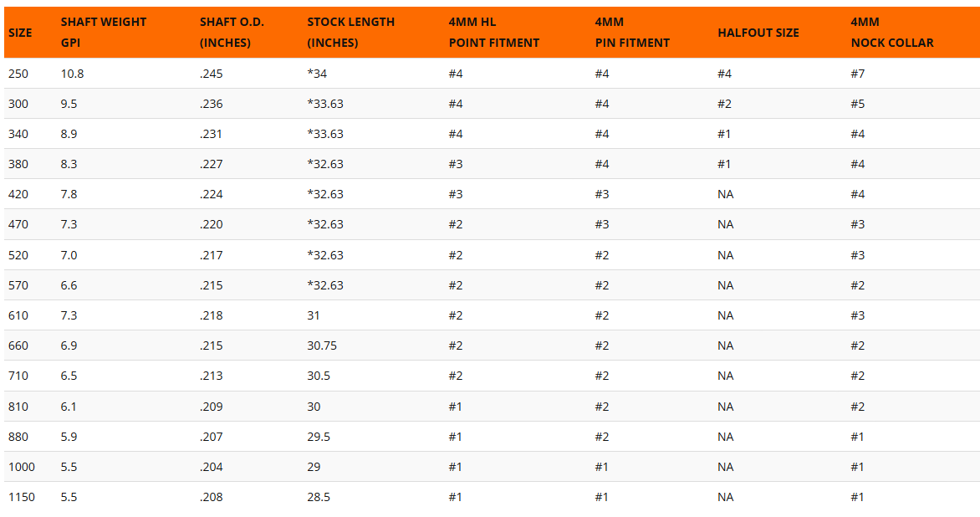Click the #7 nock collar cell
Viewport: 980px width, 517px height.
pyautogui.click(x=858, y=74)
